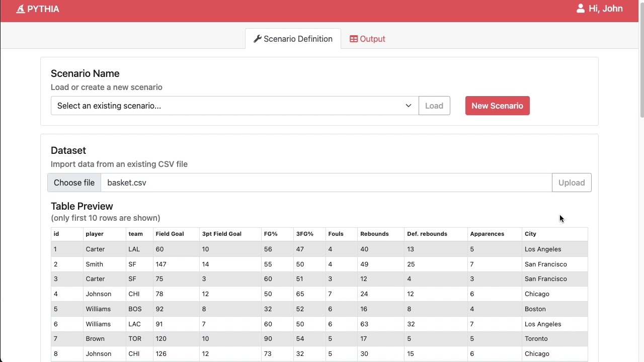The width and height of the screenshot is (644, 362).
Task: Click the wrench icon on Scenario Definition
Action: 258,39
